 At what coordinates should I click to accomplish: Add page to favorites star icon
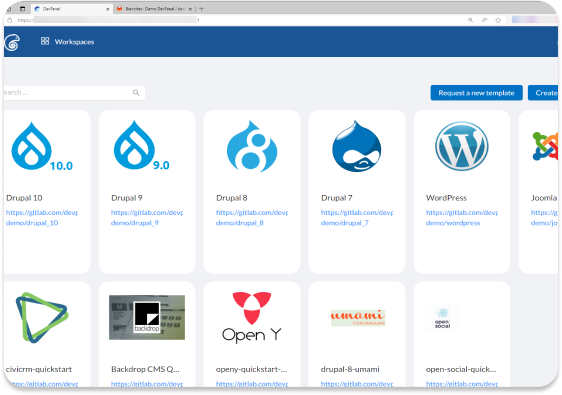(498, 20)
